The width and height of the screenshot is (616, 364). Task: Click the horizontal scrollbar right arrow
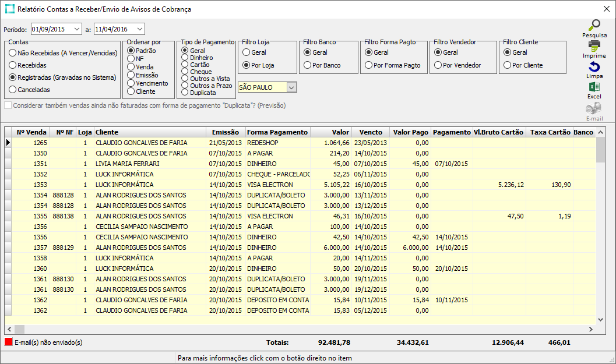click(x=591, y=330)
